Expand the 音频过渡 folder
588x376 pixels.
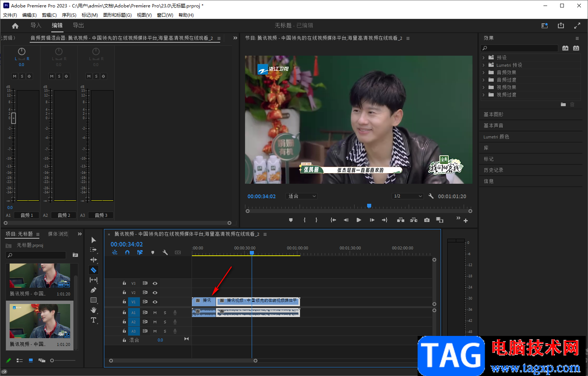pos(483,80)
